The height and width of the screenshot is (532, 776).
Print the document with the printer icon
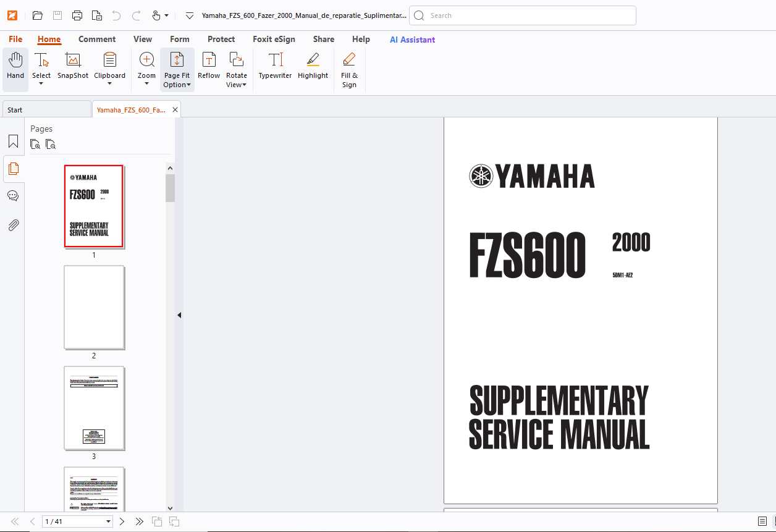(77, 15)
